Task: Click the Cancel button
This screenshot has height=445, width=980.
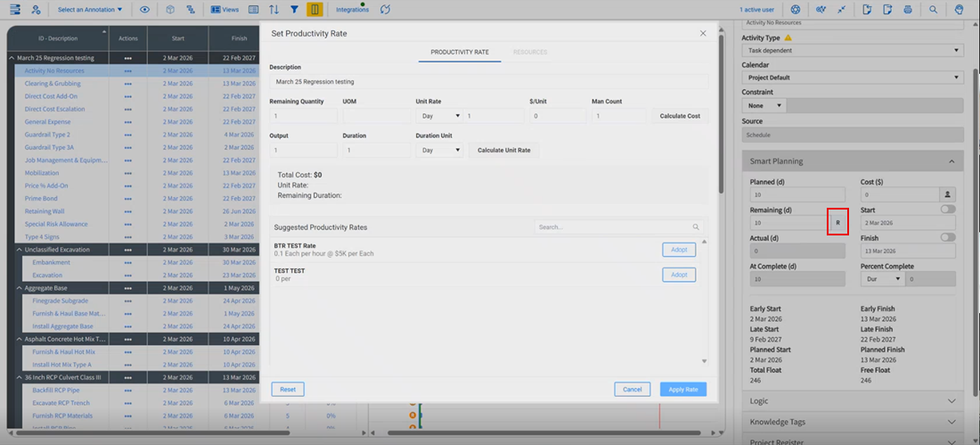Action: [x=632, y=390]
